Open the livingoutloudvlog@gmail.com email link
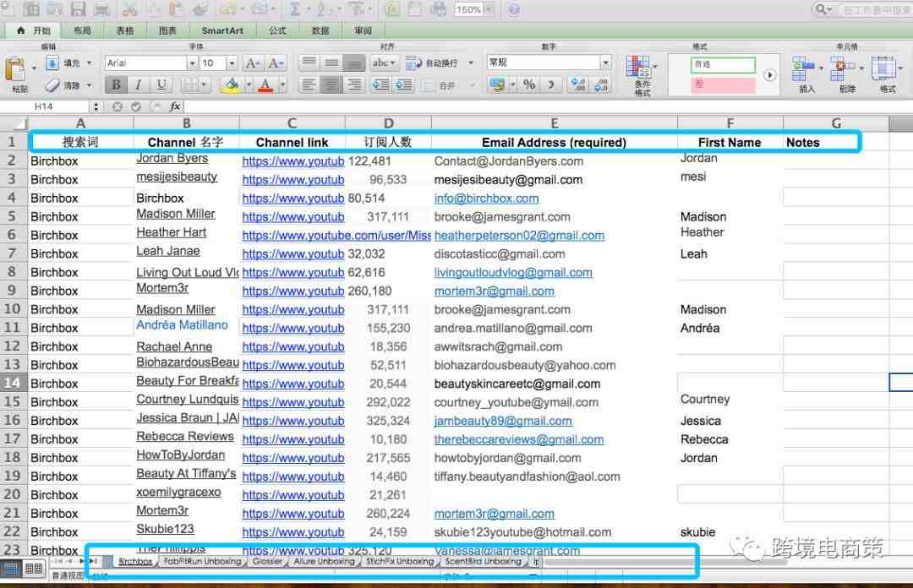The image size is (913, 588). click(513, 273)
